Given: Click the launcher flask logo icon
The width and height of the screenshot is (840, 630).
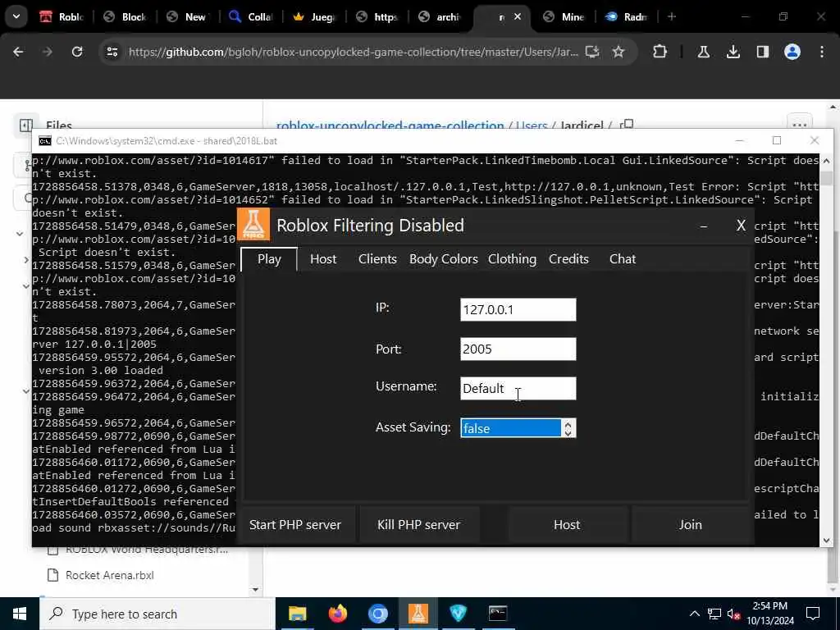Looking at the screenshot, I should [253, 225].
